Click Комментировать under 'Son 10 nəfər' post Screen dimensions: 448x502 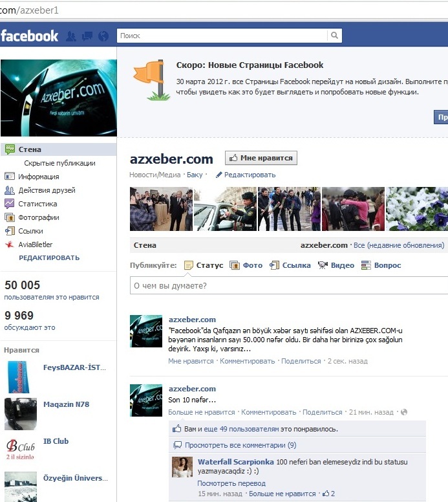coord(268,412)
